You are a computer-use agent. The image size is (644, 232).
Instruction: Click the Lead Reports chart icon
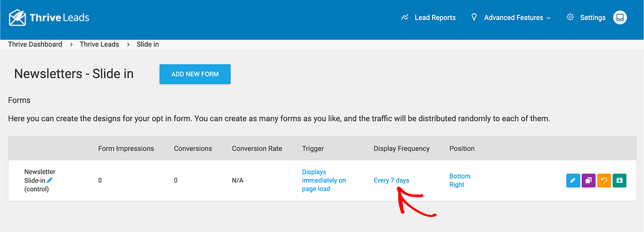click(x=405, y=18)
